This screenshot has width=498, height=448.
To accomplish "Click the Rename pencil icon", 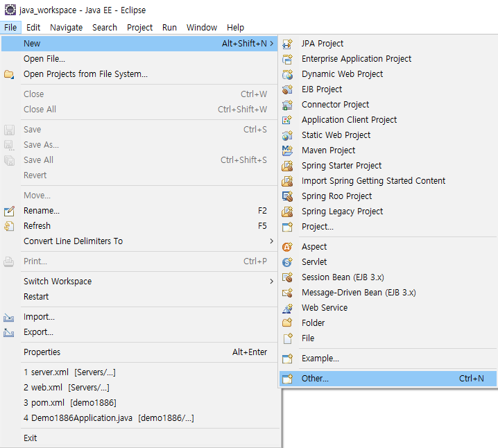I will (x=9, y=211).
